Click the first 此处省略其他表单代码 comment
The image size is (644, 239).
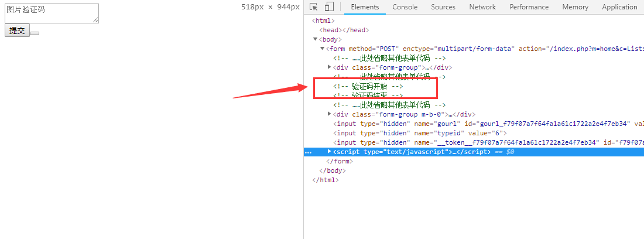point(389,59)
